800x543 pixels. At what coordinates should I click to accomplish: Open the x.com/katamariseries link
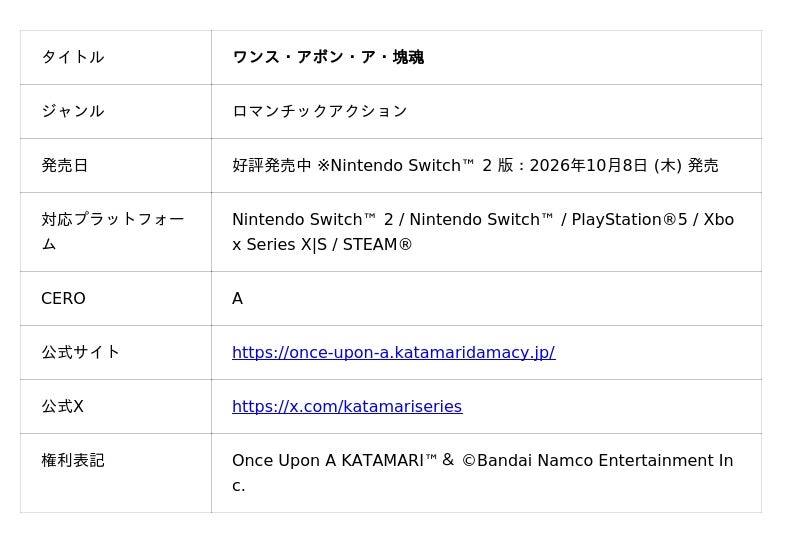click(347, 407)
